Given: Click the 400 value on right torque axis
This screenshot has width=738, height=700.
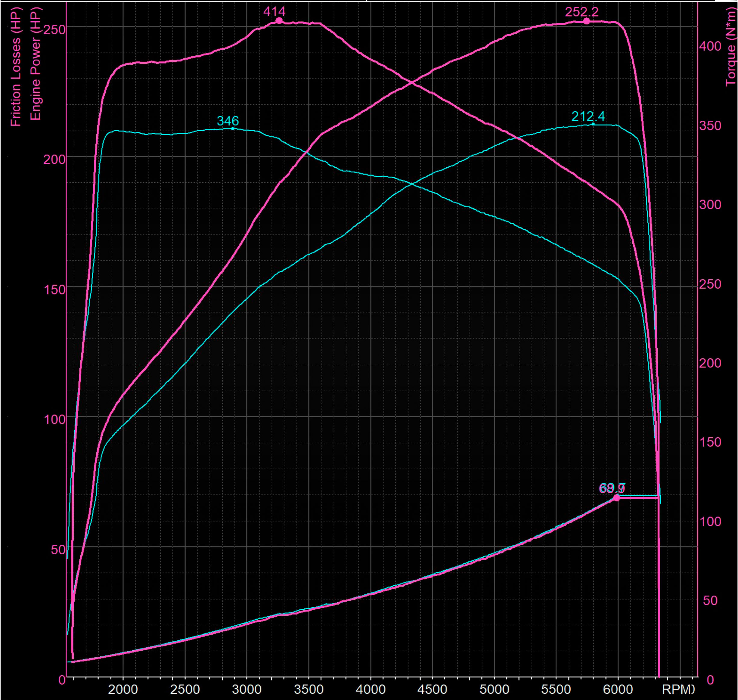Looking at the screenshot, I should pyautogui.click(x=710, y=46).
